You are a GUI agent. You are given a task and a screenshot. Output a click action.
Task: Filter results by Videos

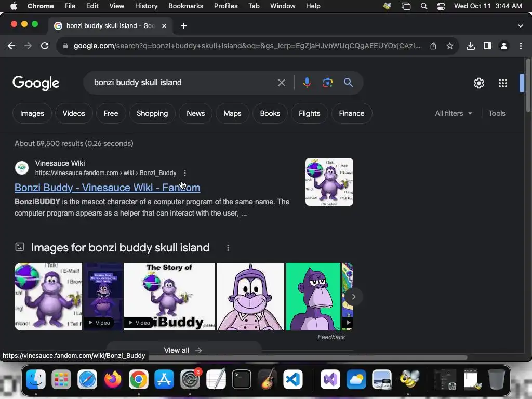click(x=74, y=113)
